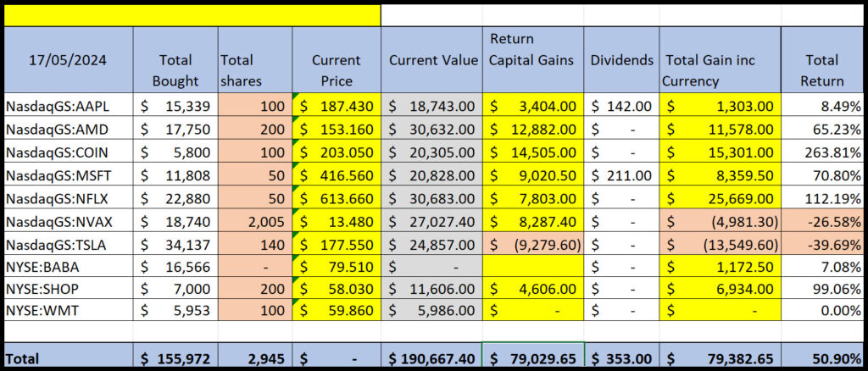Select MSFT capital gains 9,020.50
Screen dimensions: 868x371
point(533,174)
